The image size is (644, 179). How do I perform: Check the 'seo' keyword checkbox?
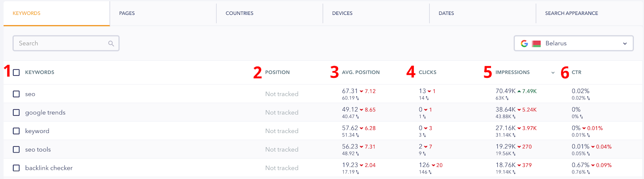click(16, 94)
